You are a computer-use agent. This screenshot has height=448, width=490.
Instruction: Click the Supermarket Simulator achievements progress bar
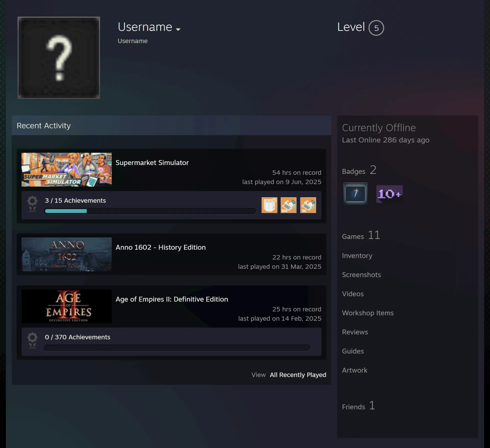[150, 211]
